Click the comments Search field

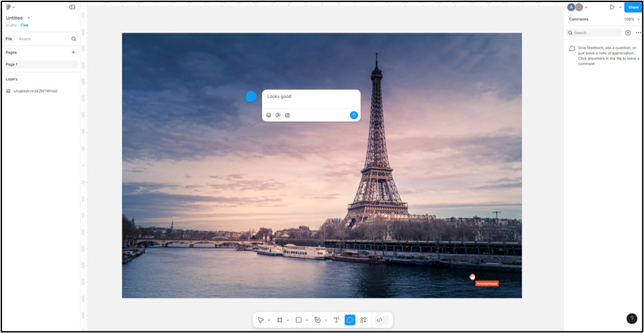tap(594, 33)
